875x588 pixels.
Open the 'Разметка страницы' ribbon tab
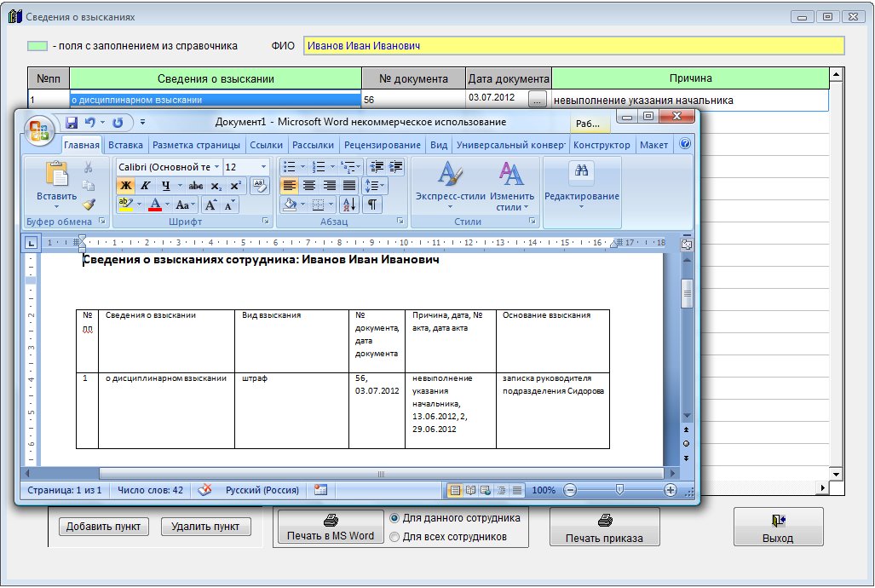point(198,145)
